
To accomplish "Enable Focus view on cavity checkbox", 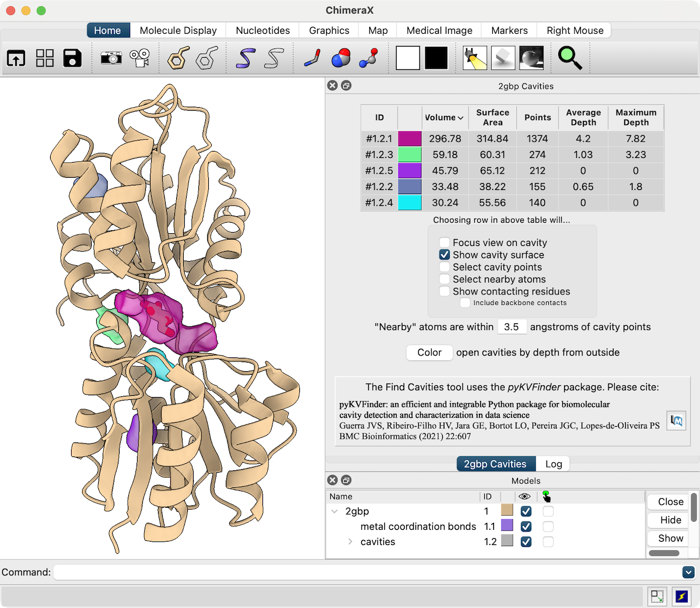I will coord(444,243).
